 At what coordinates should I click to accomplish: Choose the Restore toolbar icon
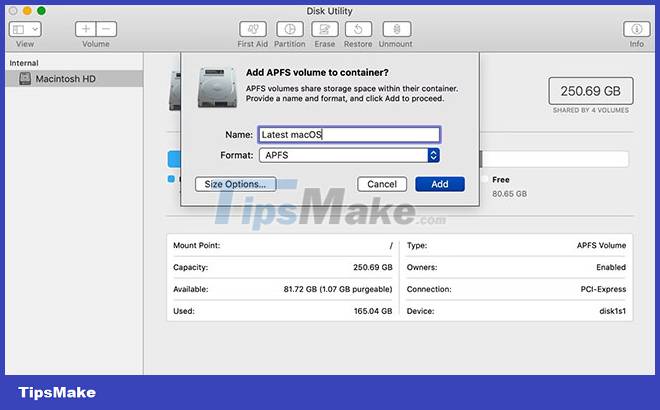[358, 29]
